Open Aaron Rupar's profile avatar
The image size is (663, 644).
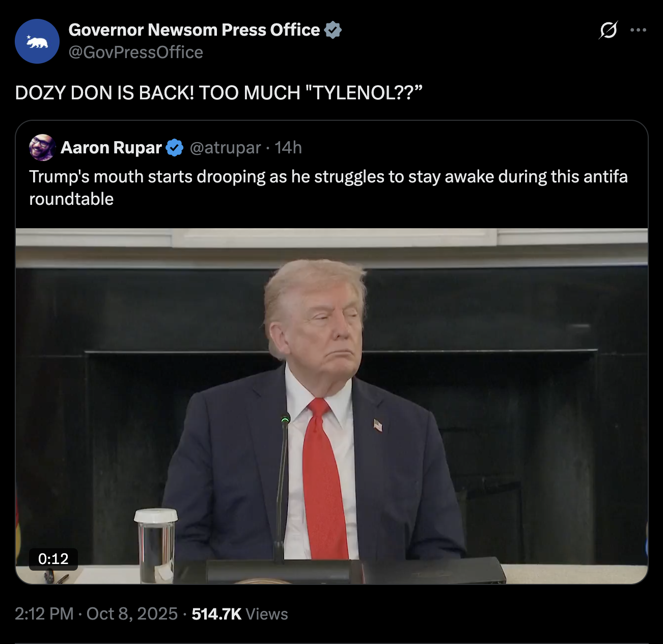coord(42,148)
